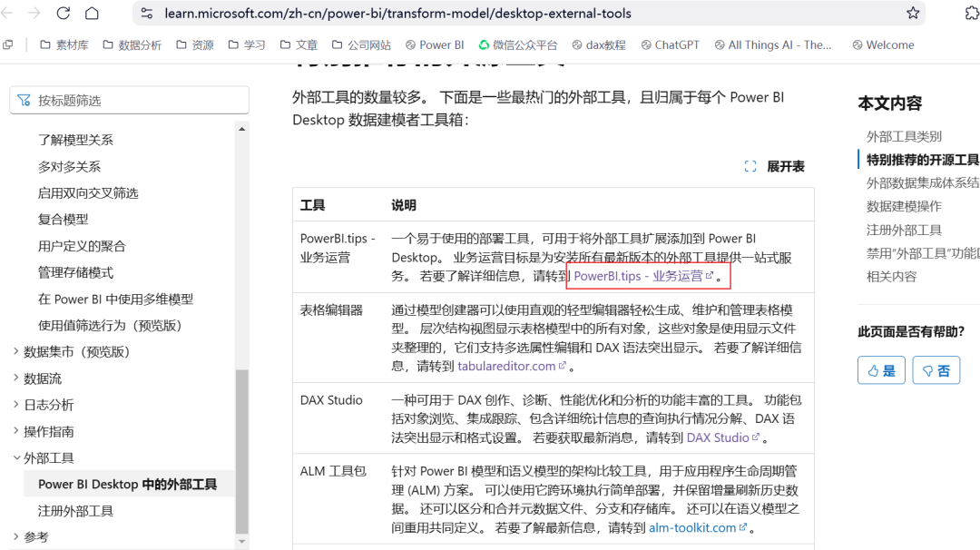Click the DAX Studio cell in 工具 column
This screenshot has height=550, width=980.
pyautogui.click(x=338, y=418)
